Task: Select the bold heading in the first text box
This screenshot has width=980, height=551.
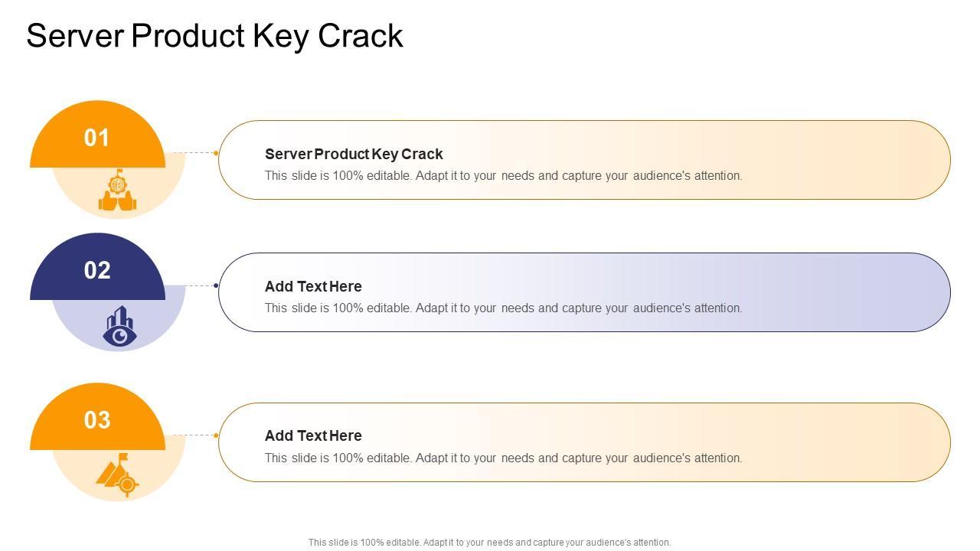Action: point(354,154)
